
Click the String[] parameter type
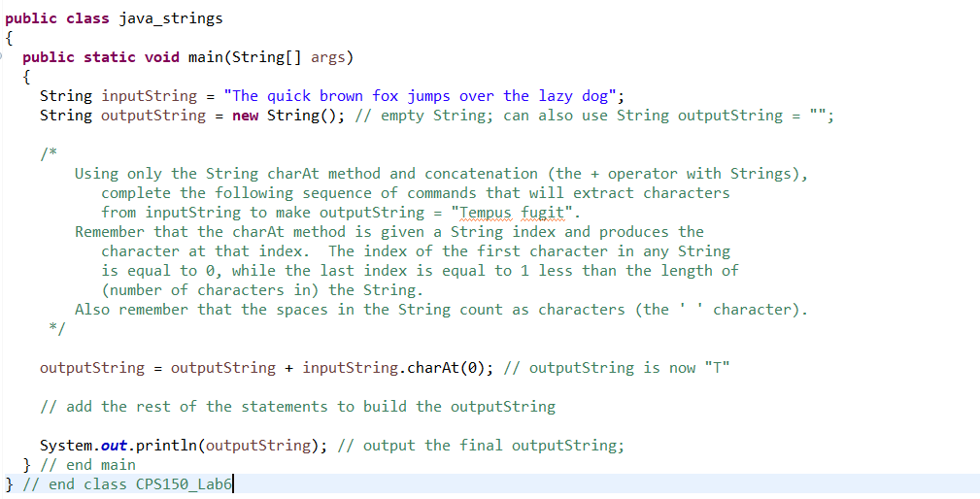click(x=267, y=58)
